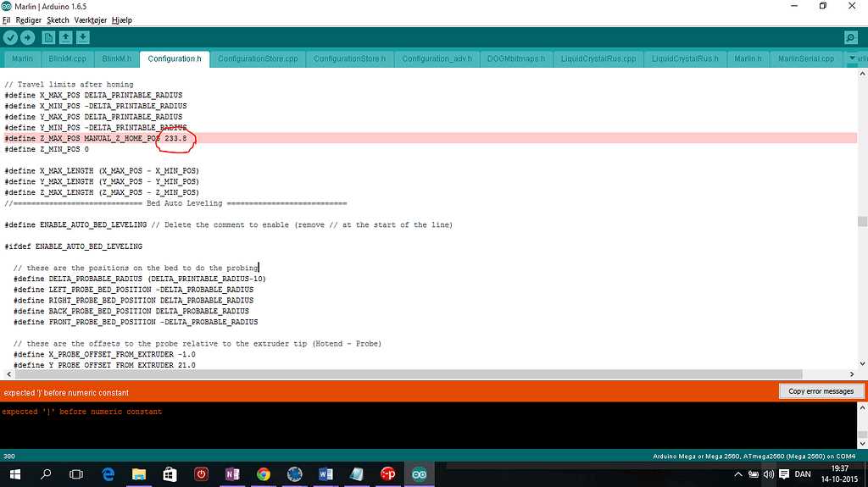Click the board info status text
The height and width of the screenshot is (487, 868).
754,457
